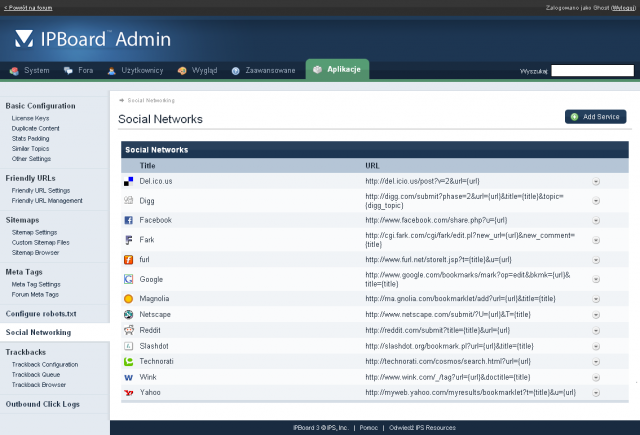Open the options menu for Slashdot row
This screenshot has height=435, width=640.
596,346
